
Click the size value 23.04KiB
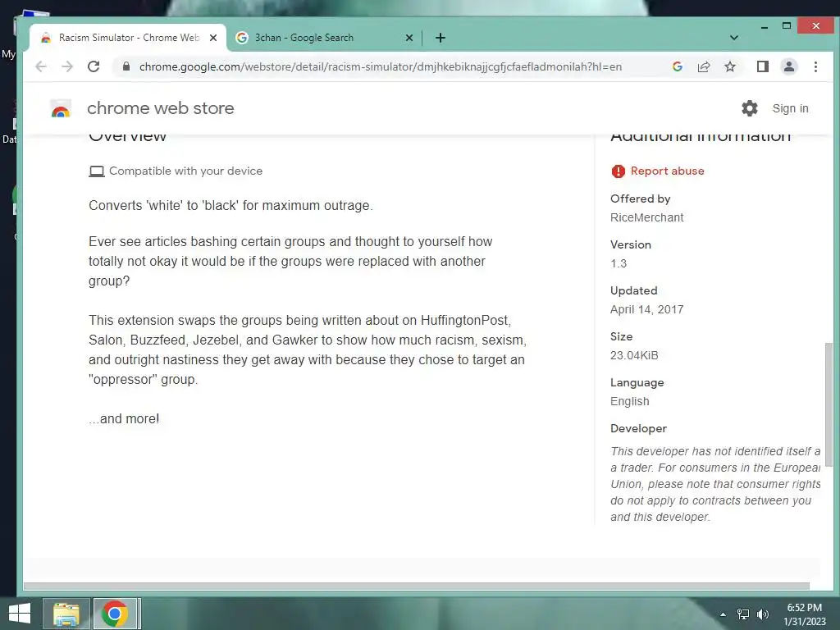tap(634, 356)
